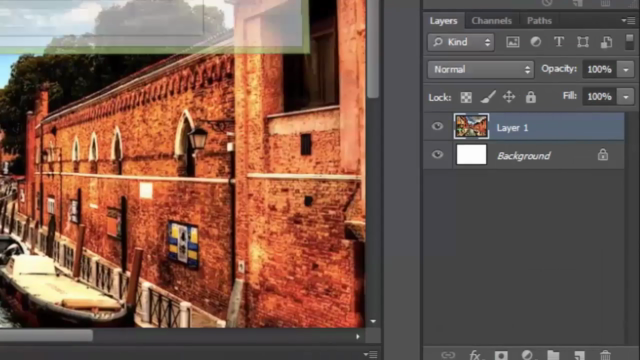
Task: Open the Normal blend mode dropdown
Action: (480, 69)
